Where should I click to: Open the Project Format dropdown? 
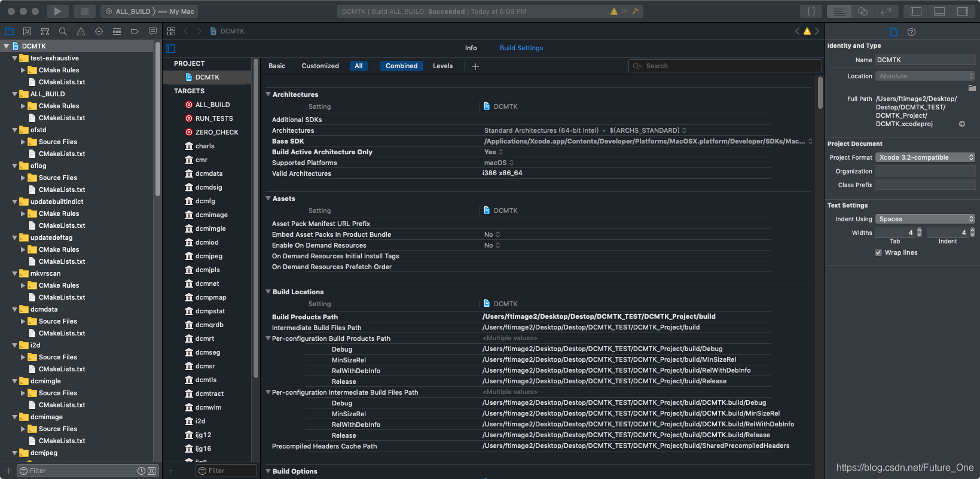(926, 157)
